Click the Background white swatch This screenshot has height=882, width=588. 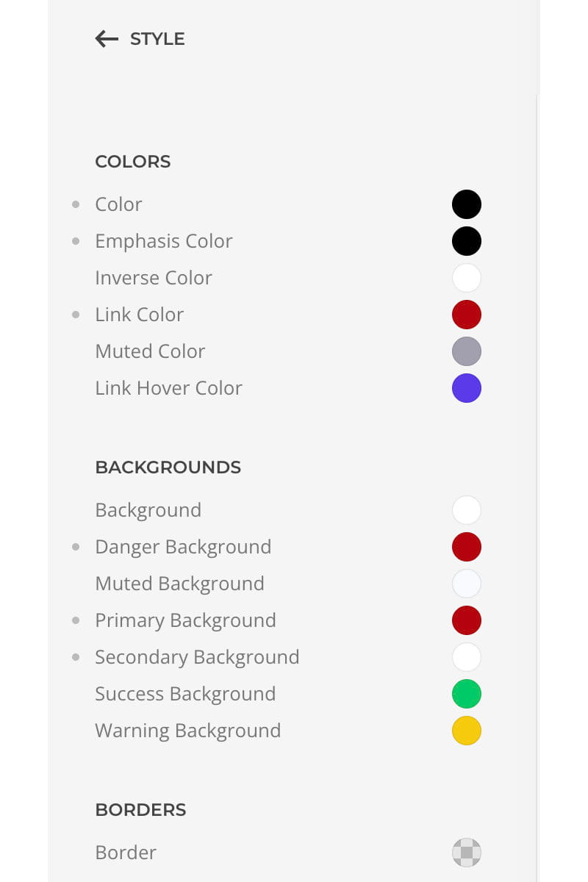[x=467, y=510]
